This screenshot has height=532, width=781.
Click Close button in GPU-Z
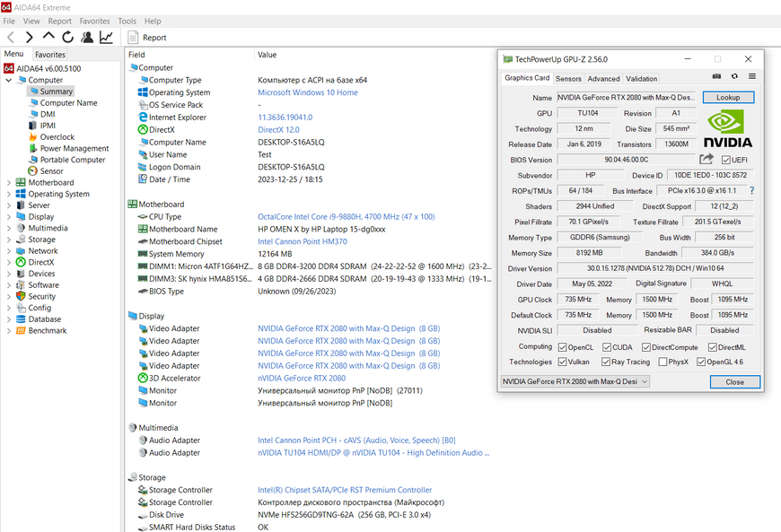[734, 381]
